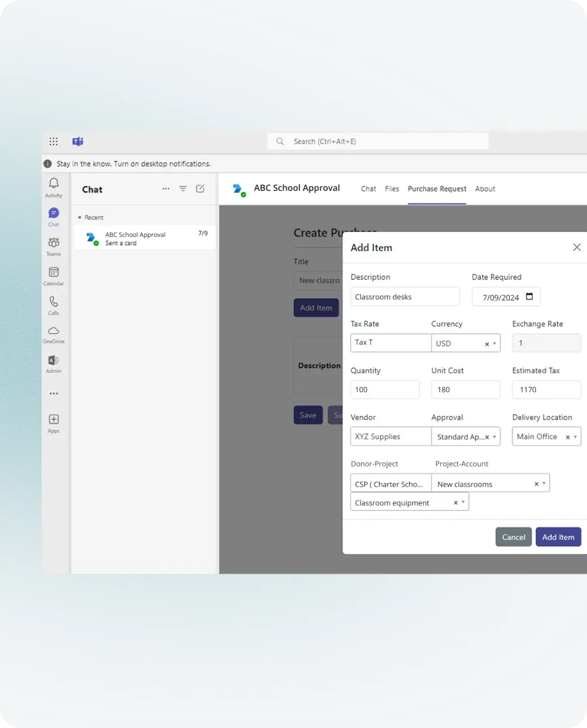Expand the Currency USD dropdown

pos(494,343)
